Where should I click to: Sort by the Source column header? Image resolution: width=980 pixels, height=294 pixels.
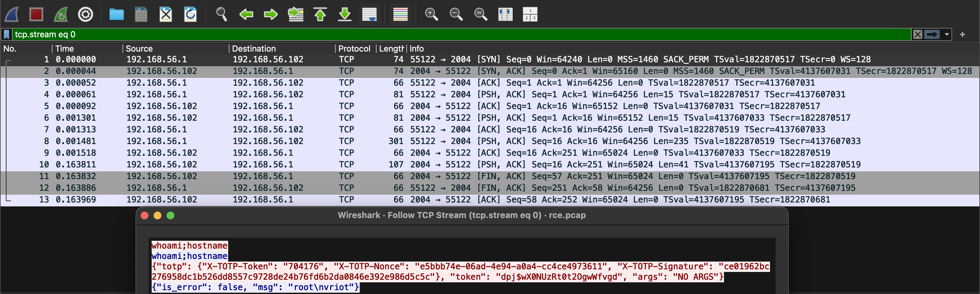pos(176,49)
